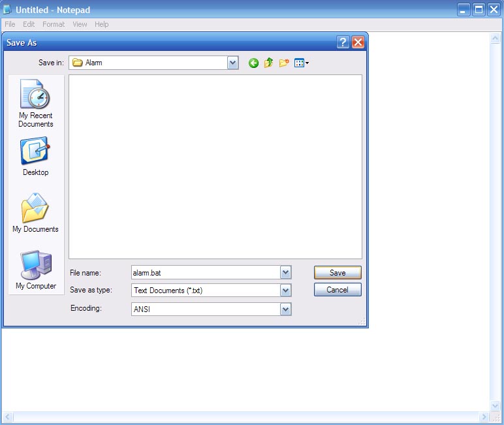Open the Notepad File menu
The image size is (504, 425).
pos(10,24)
